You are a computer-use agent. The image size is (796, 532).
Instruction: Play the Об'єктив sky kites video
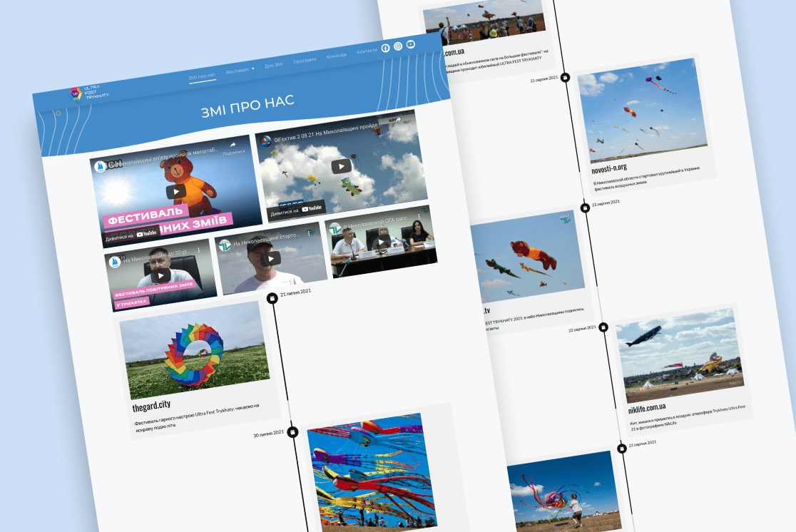pos(341,166)
